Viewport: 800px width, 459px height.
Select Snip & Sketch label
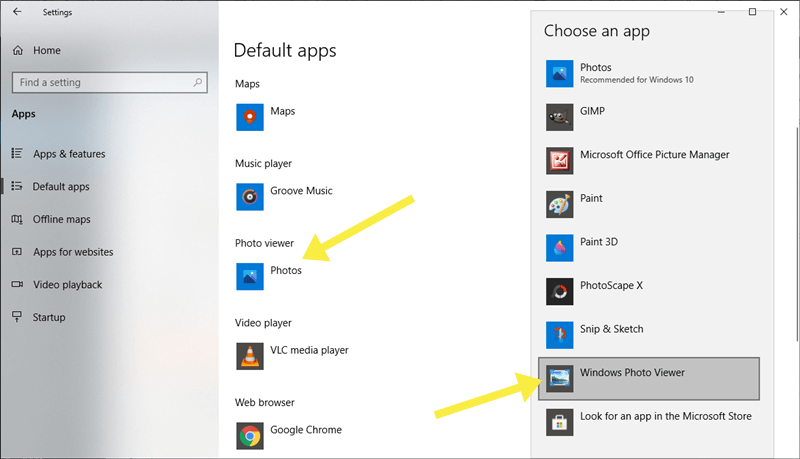click(612, 329)
